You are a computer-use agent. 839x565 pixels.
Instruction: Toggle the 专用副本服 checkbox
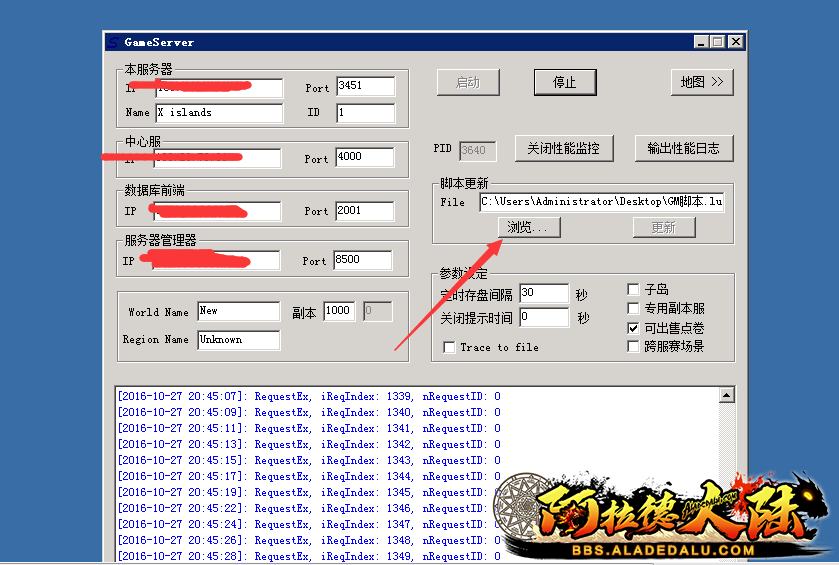tap(633, 309)
